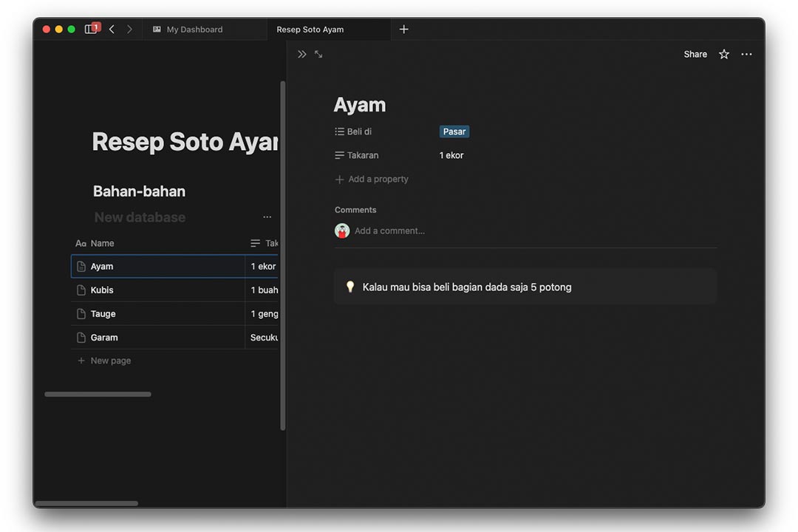
Task: Close the side peek with double chevron
Action: pos(301,54)
